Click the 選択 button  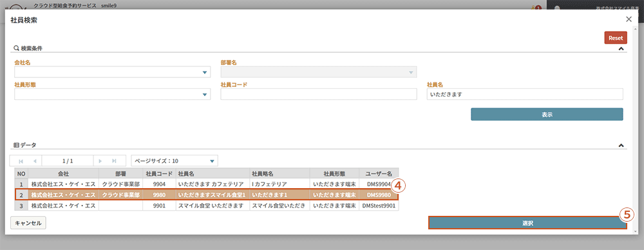[527, 223]
